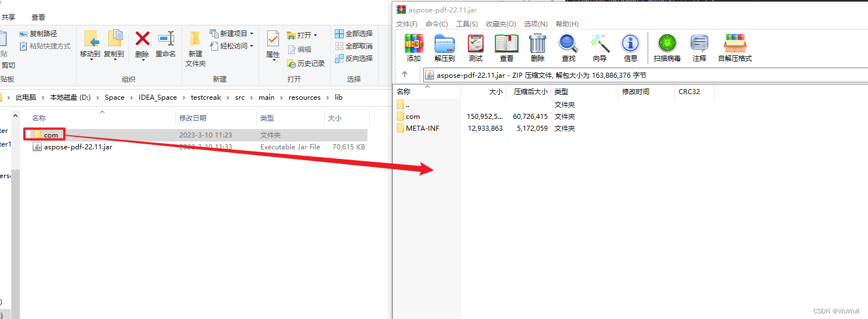
Task: Click History (历史记录) in ribbon
Action: pos(306,64)
